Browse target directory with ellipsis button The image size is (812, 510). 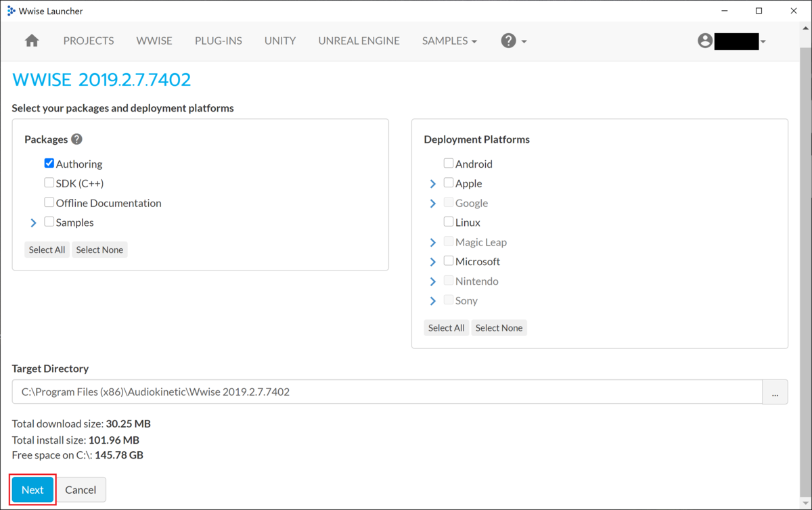point(775,392)
